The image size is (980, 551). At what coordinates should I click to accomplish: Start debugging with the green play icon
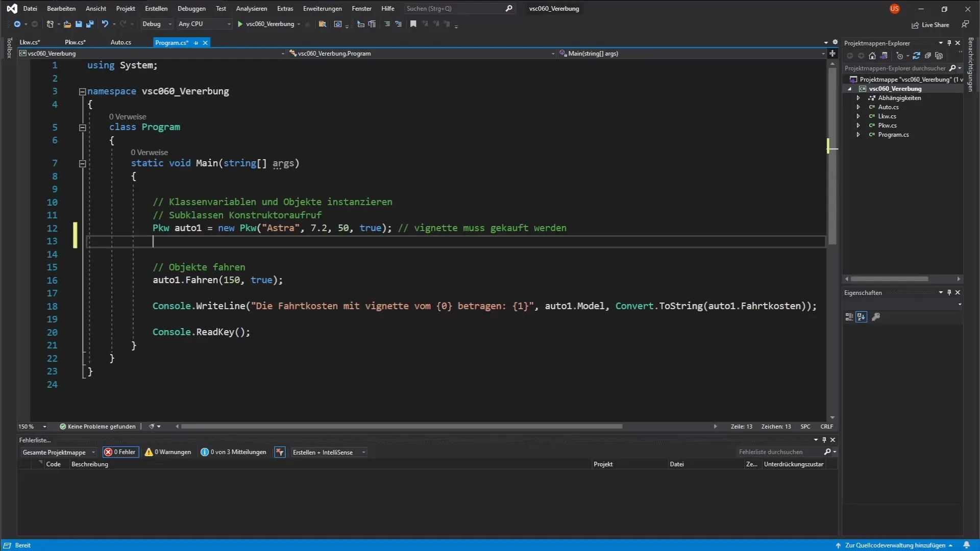coord(240,24)
